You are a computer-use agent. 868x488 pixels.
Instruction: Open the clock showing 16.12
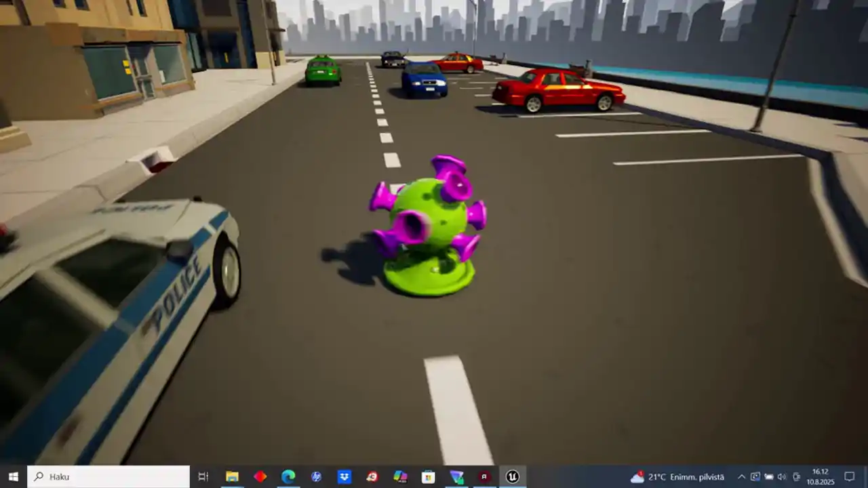[x=820, y=476]
